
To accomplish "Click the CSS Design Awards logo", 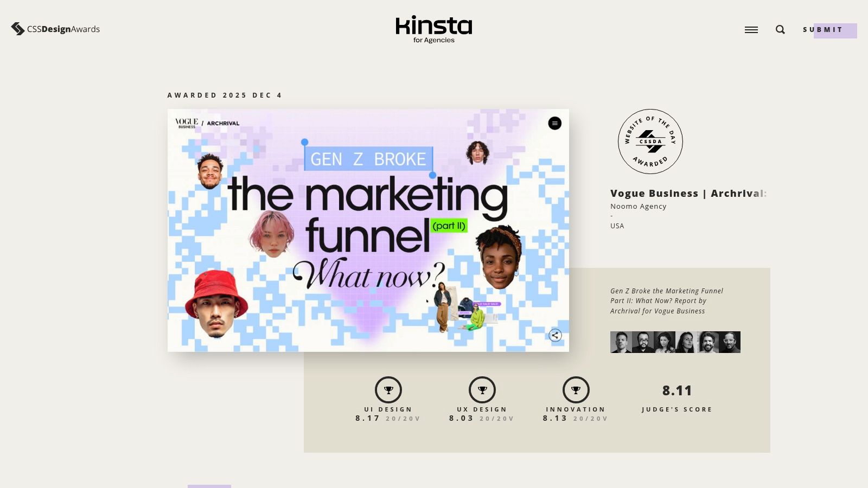I will (55, 29).
